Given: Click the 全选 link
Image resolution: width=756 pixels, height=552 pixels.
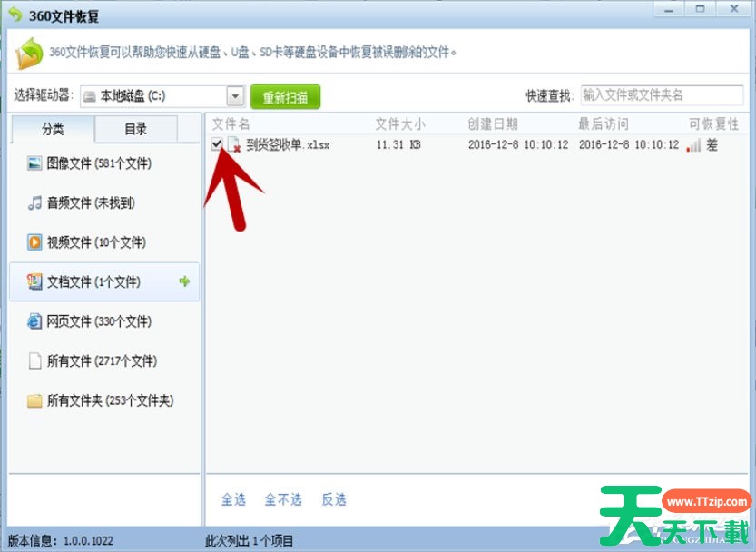Looking at the screenshot, I should click(x=233, y=499).
